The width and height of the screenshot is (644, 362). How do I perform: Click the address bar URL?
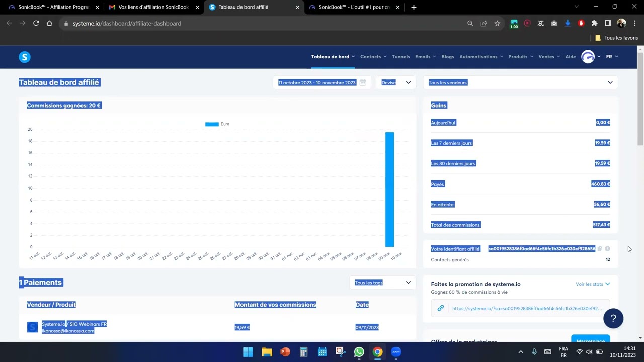coord(127,23)
